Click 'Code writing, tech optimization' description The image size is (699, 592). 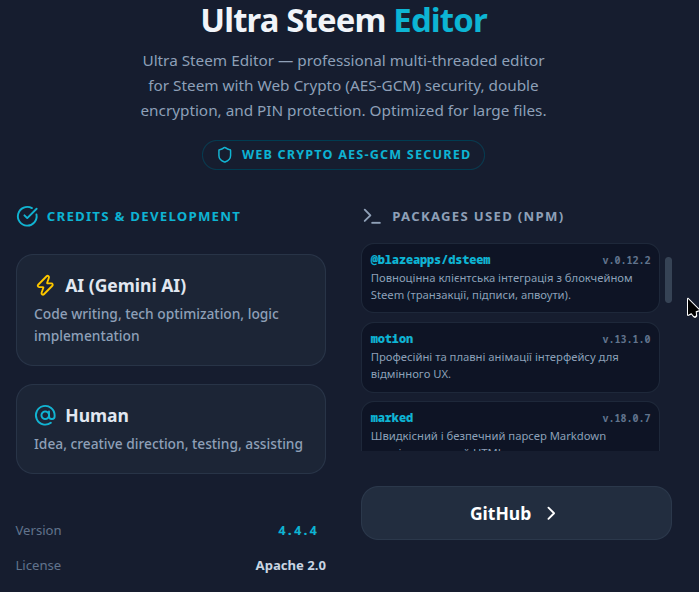156,325
